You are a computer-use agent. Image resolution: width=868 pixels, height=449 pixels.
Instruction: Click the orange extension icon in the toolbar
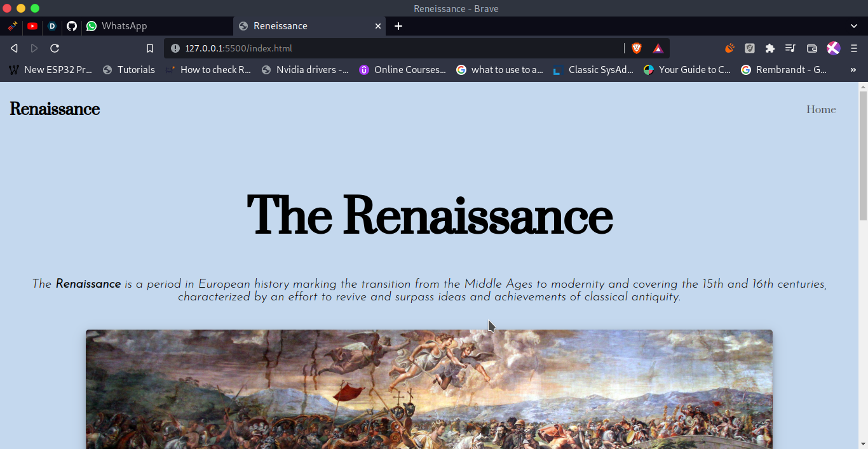click(729, 48)
